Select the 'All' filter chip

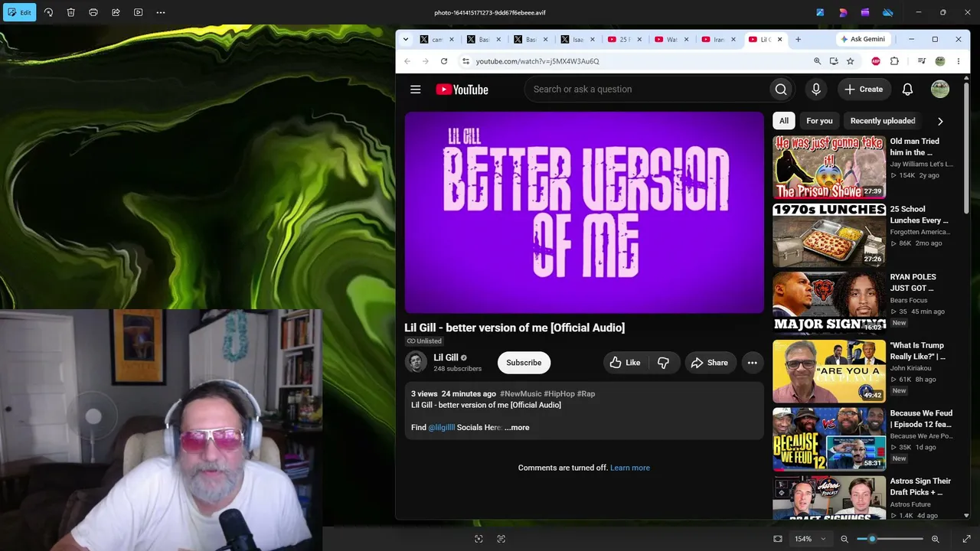[x=784, y=121]
